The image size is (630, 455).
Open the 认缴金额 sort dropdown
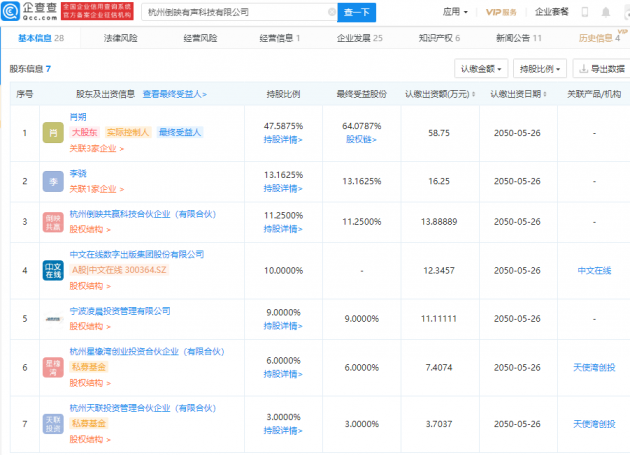pos(483,69)
